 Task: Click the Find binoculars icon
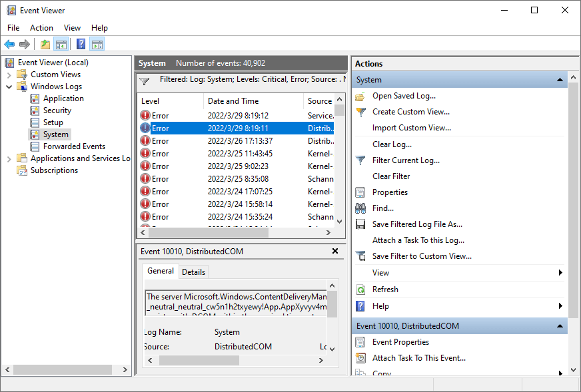[x=360, y=208]
